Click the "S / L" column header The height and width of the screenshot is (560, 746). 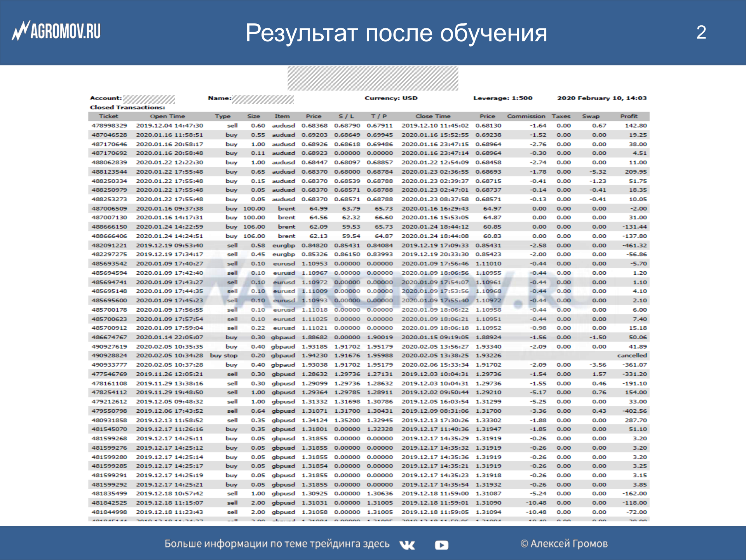point(346,116)
